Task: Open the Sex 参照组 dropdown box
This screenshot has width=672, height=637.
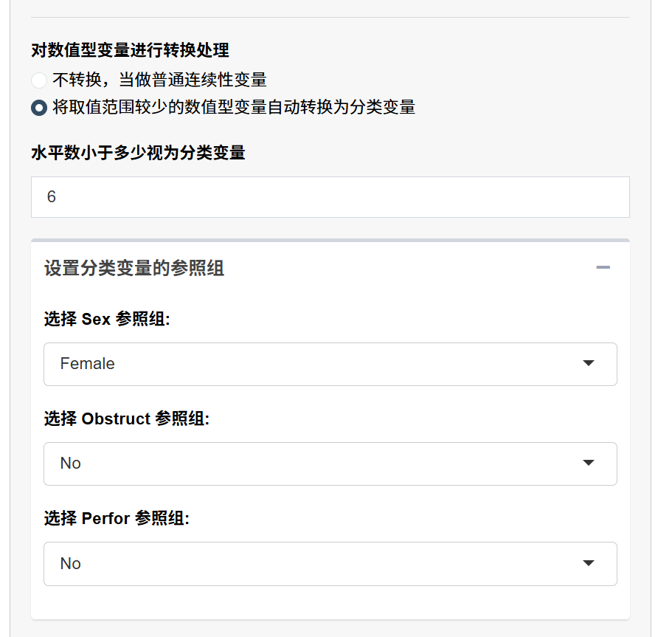Action: [330, 364]
